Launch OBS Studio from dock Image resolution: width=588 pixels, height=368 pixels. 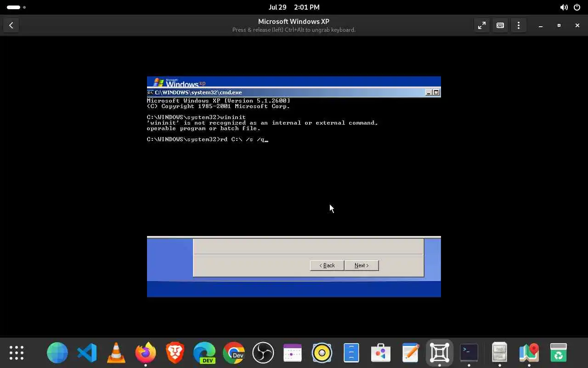pos(263,353)
